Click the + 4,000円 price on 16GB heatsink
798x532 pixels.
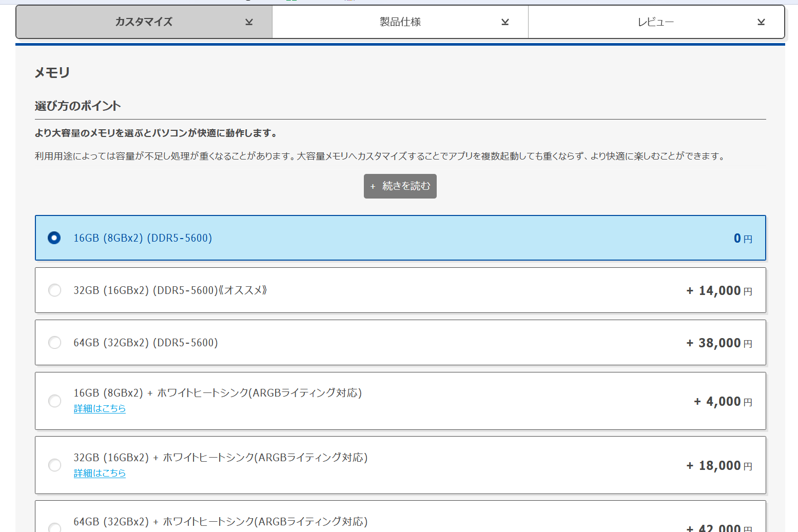[723, 402]
